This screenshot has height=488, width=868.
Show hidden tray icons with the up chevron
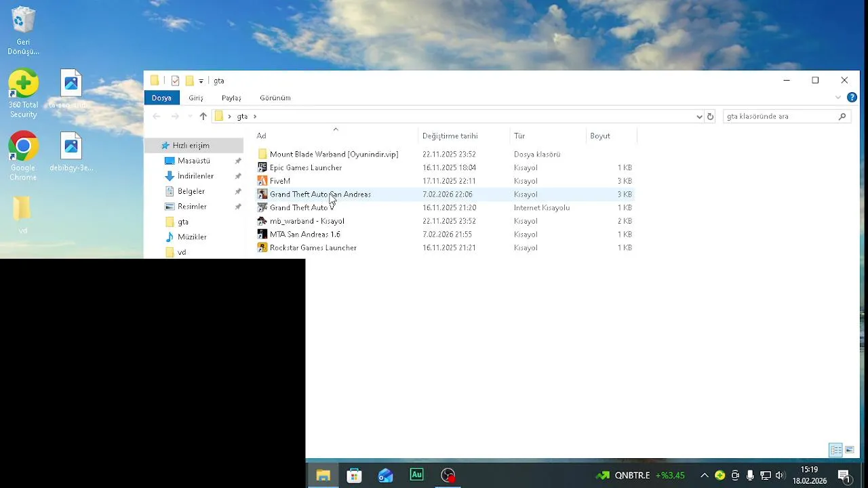705,475
